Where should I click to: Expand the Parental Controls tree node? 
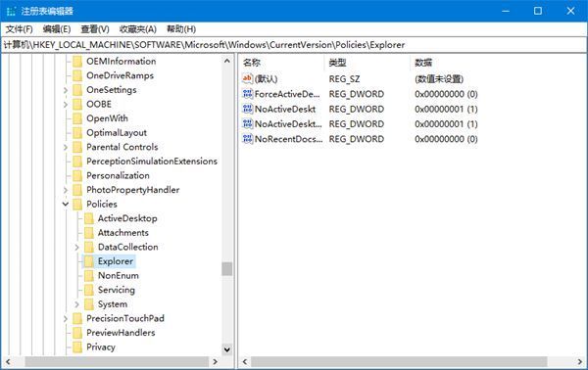pyautogui.click(x=66, y=148)
